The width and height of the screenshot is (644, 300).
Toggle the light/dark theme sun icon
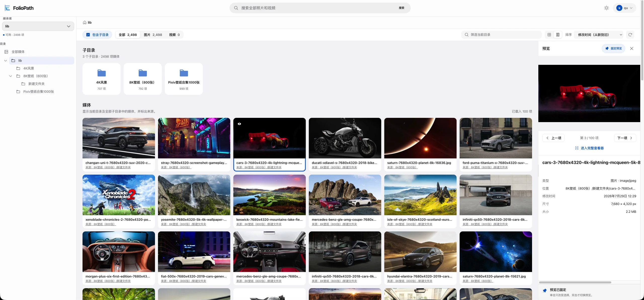pos(607,8)
